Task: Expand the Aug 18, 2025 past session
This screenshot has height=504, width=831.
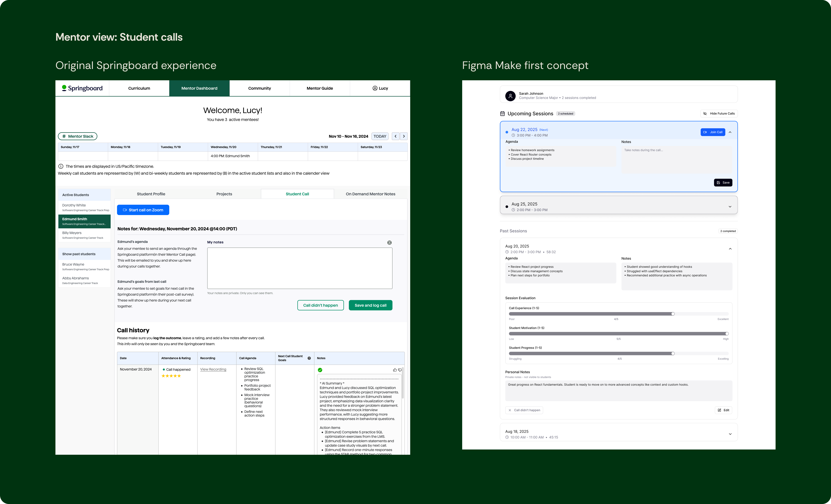Action: pos(730,434)
